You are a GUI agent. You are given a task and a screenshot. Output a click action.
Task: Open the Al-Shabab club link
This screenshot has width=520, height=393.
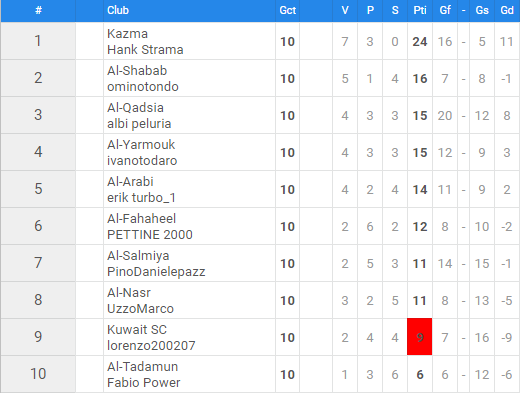[x=137, y=71]
